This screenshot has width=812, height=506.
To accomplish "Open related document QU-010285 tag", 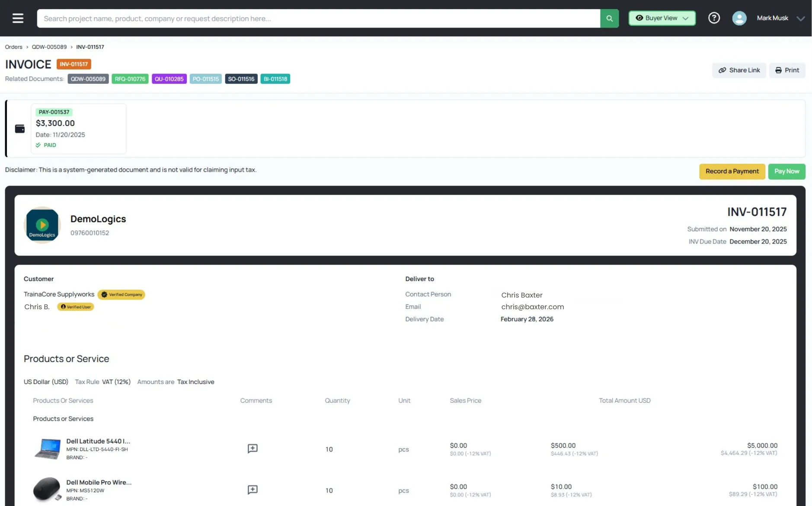I will coord(169,79).
